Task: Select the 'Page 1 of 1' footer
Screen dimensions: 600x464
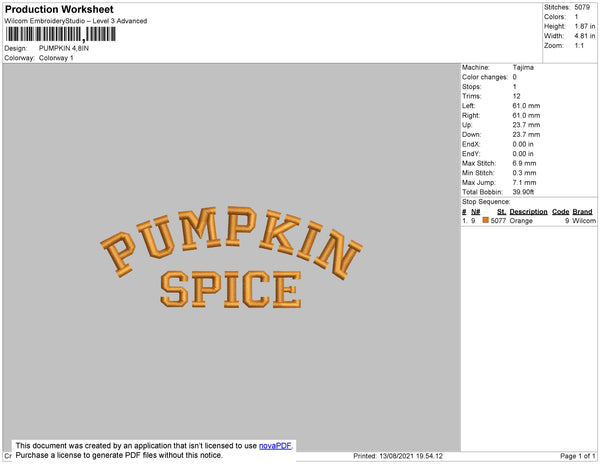Action: click(x=578, y=456)
